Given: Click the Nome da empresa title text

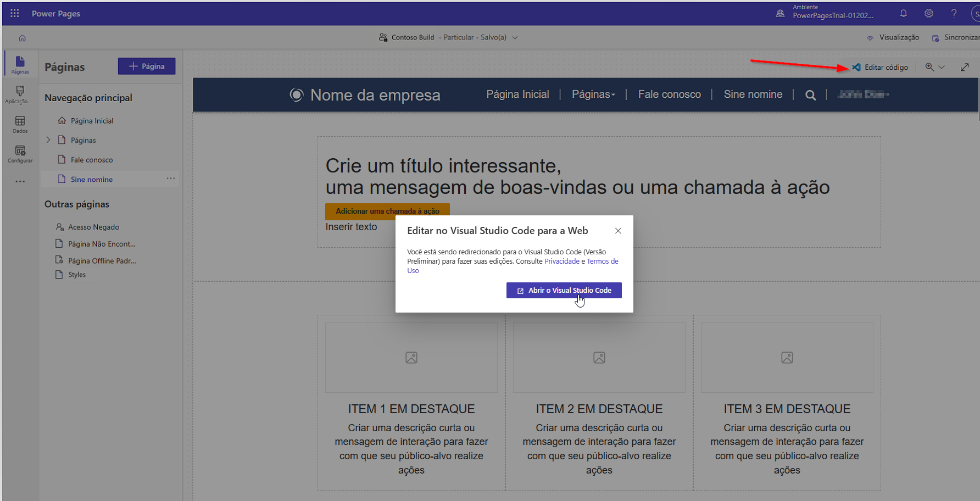Looking at the screenshot, I should click(x=375, y=95).
